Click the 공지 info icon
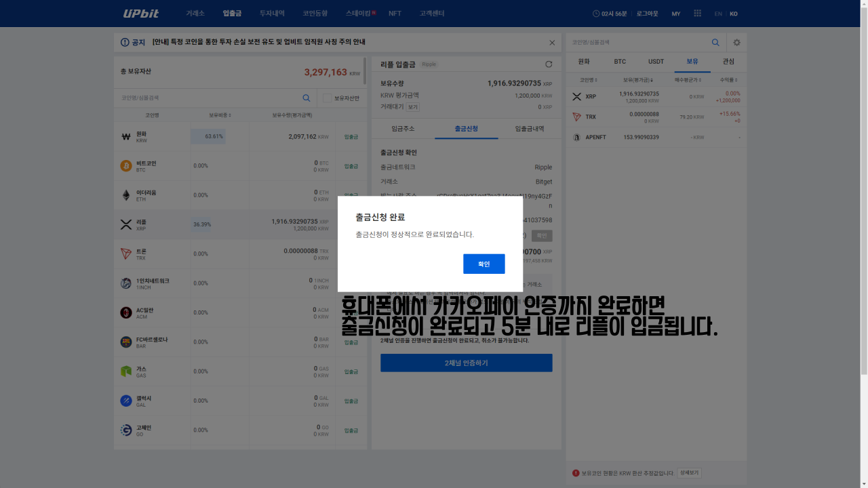Screen dimensions: 868x488 [x=125, y=42]
